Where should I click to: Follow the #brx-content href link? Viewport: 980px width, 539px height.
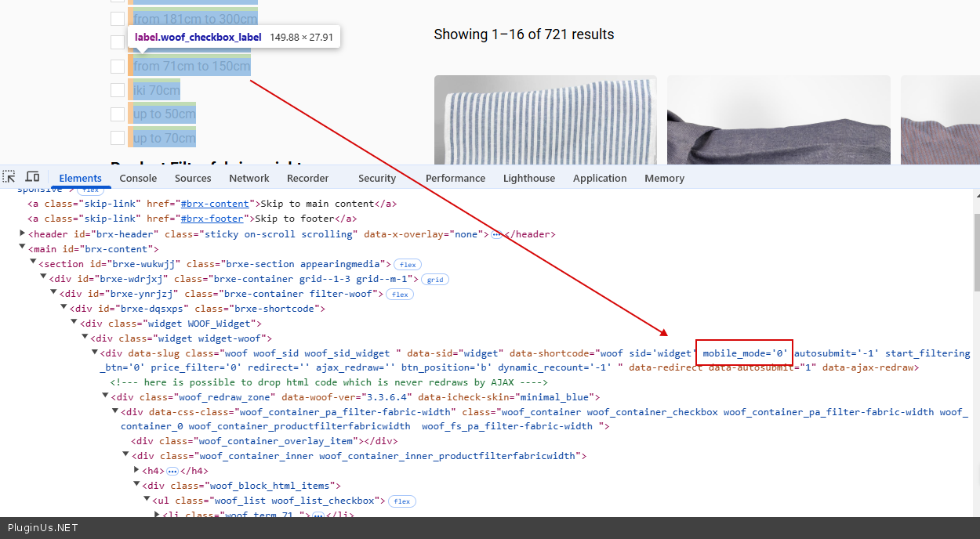coord(215,204)
